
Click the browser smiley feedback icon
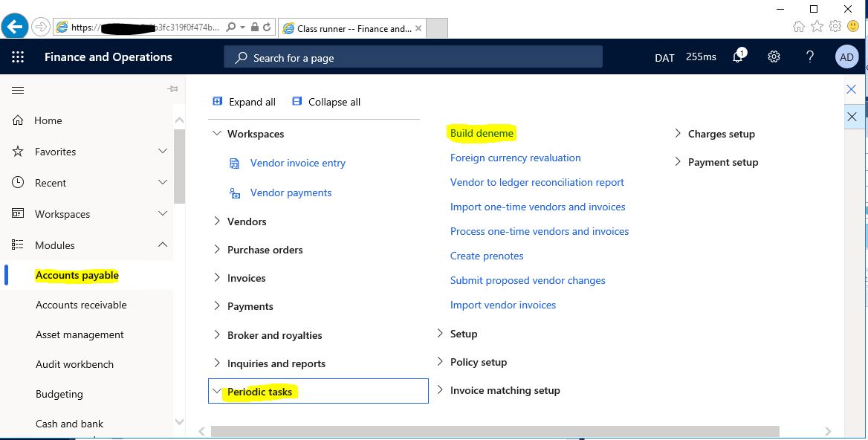click(x=853, y=26)
